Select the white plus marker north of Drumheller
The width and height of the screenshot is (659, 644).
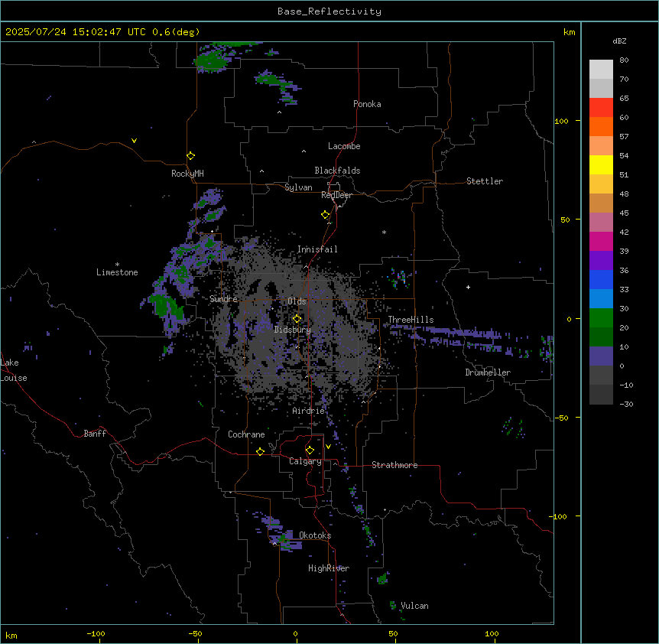[x=468, y=287]
